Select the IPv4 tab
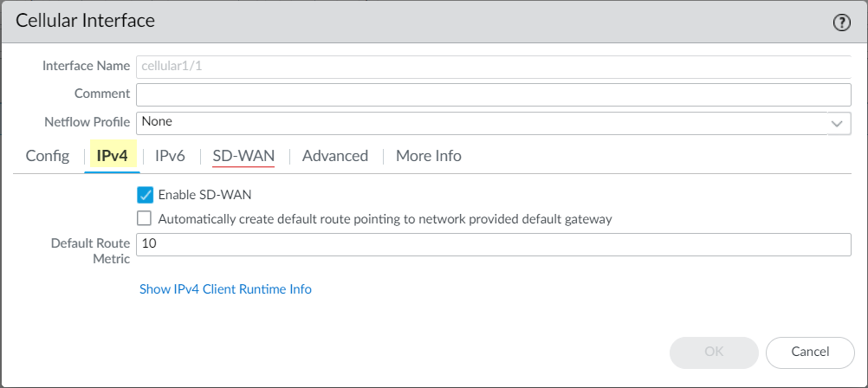This screenshot has height=388, width=868. click(112, 156)
